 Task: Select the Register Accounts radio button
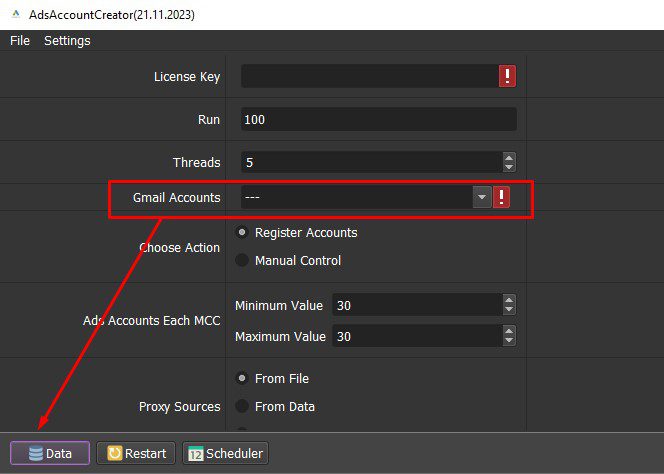pyautogui.click(x=242, y=233)
